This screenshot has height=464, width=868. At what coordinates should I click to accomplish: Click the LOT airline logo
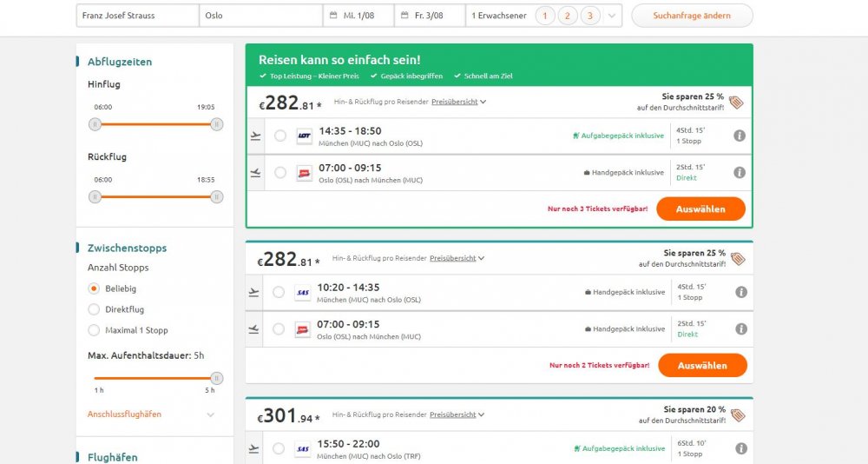(305, 136)
